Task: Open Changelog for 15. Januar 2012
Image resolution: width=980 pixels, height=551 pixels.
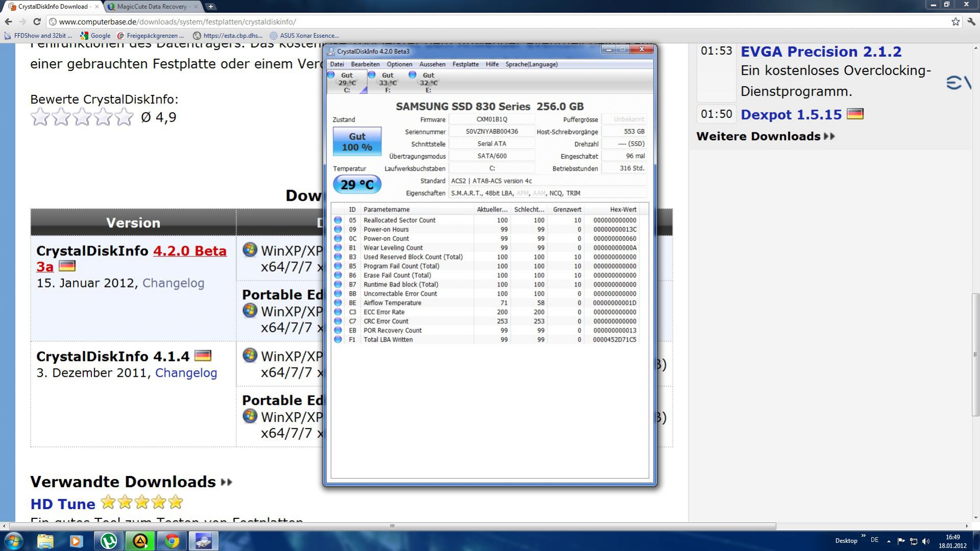Action: [x=173, y=283]
